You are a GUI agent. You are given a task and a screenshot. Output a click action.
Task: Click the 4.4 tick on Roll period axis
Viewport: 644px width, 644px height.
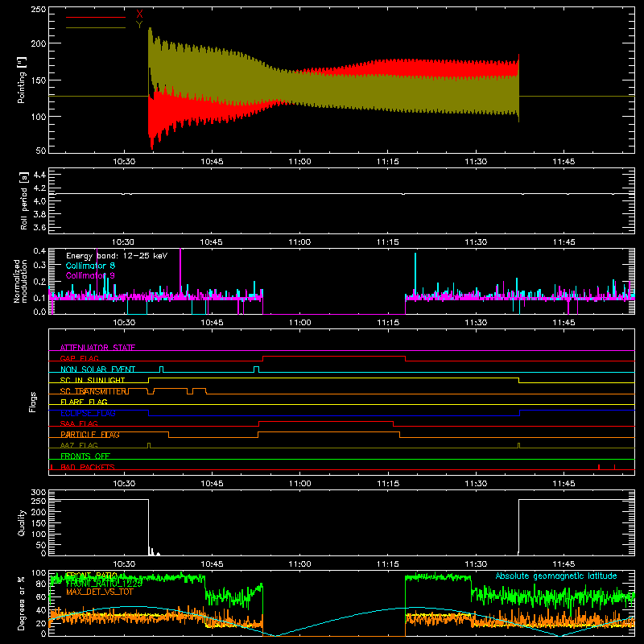click(x=39, y=175)
